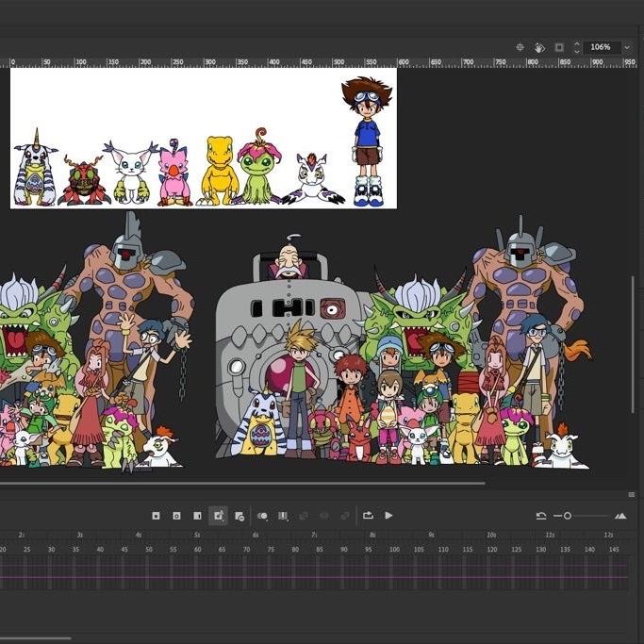Click the 9s second marker on timeline

(x=431, y=535)
